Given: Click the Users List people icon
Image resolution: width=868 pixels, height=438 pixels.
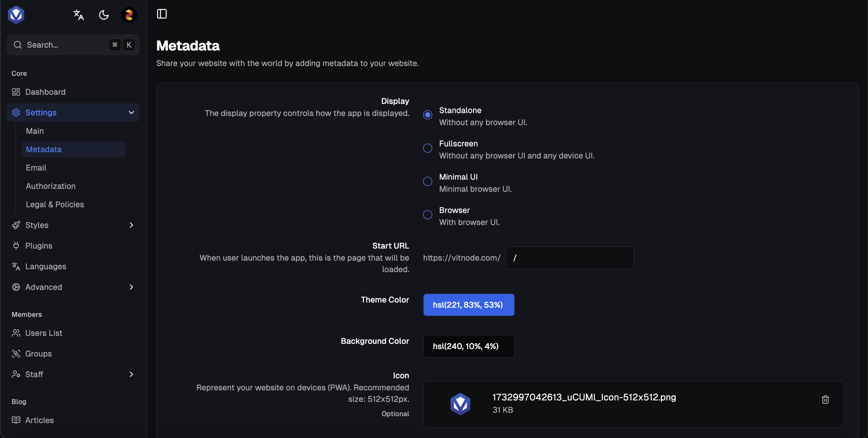Looking at the screenshot, I should tap(16, 333).
